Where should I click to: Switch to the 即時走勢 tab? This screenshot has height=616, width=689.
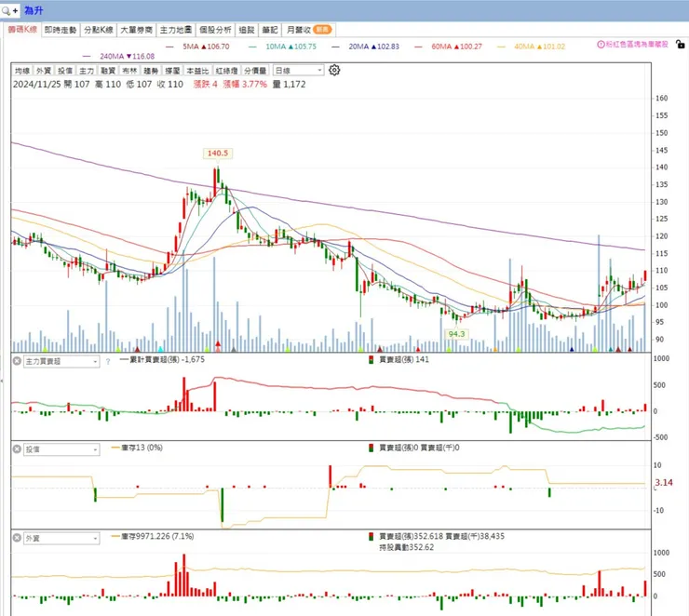coord(61,30)
